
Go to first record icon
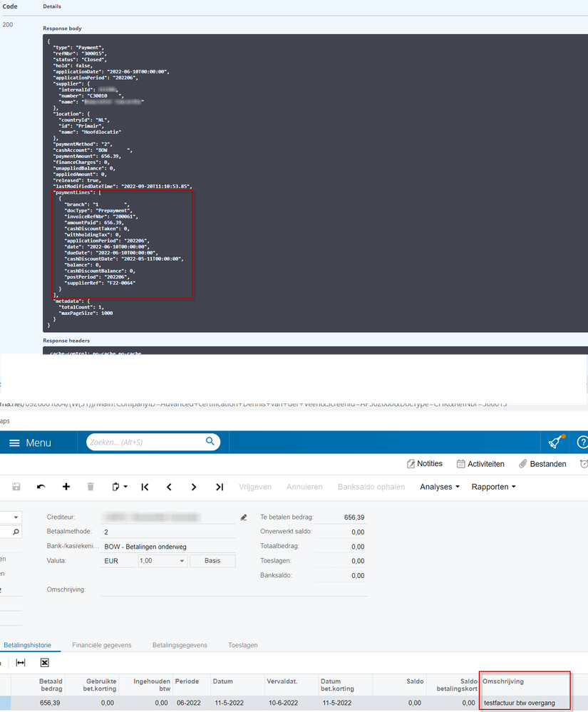pos(145,487)
